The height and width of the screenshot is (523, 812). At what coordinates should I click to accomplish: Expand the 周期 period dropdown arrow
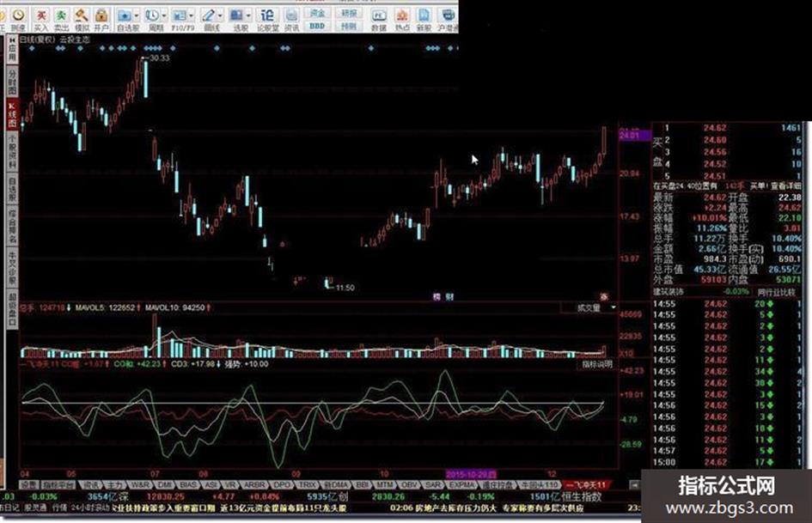[164, 16]
